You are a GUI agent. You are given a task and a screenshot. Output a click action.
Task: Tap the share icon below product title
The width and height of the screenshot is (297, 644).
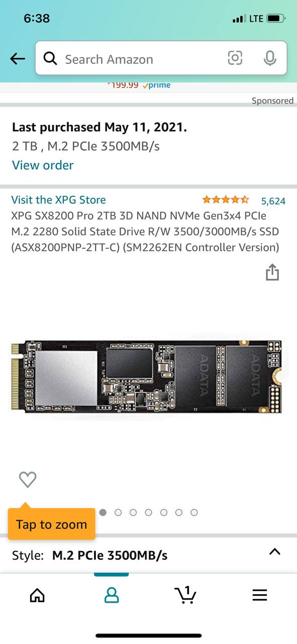click(272, 272)
